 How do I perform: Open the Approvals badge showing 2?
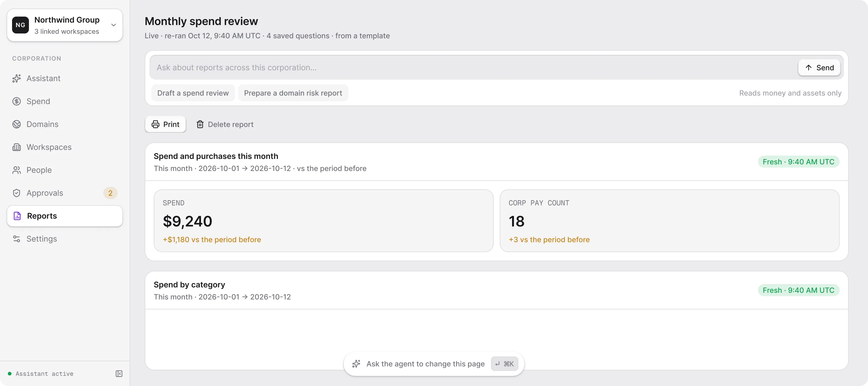click(x=110, y=193)
